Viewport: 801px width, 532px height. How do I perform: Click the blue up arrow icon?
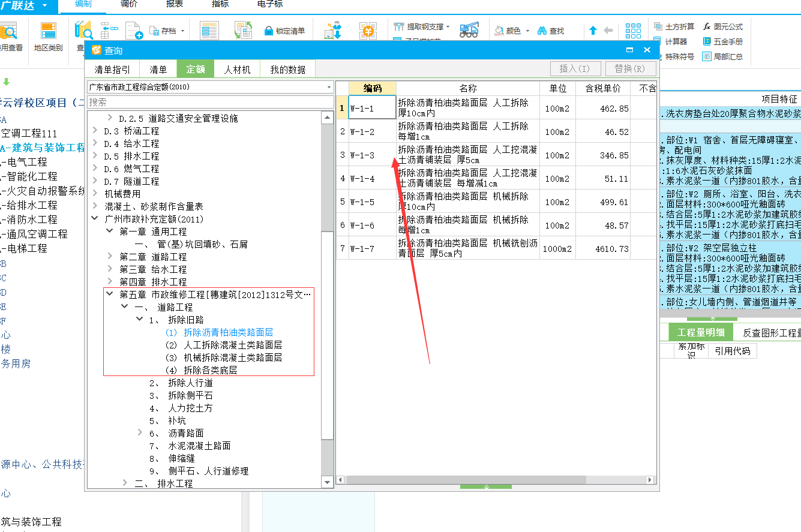593,31
